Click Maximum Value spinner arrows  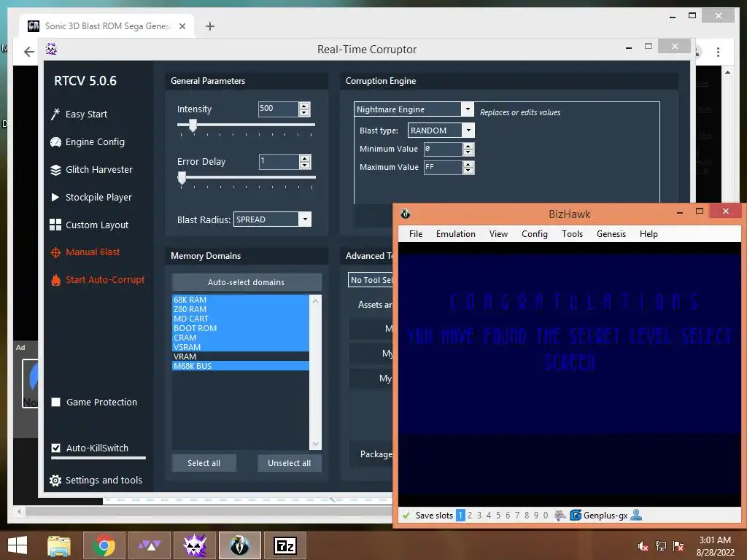(x=468, y=167)
